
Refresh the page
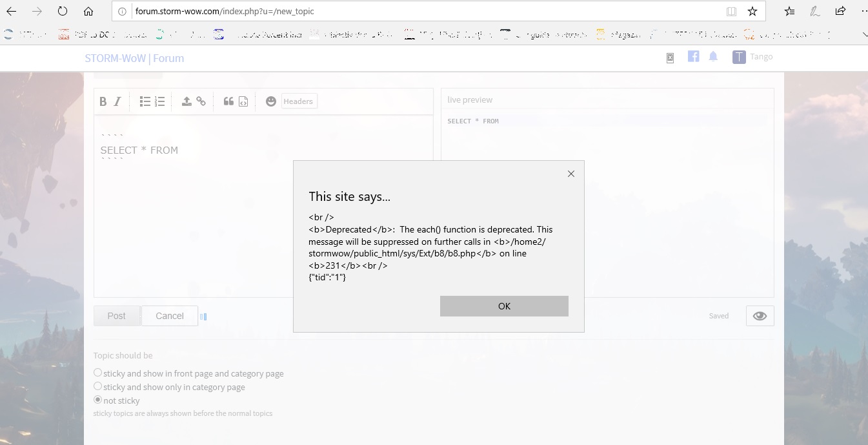click(63, 11)
